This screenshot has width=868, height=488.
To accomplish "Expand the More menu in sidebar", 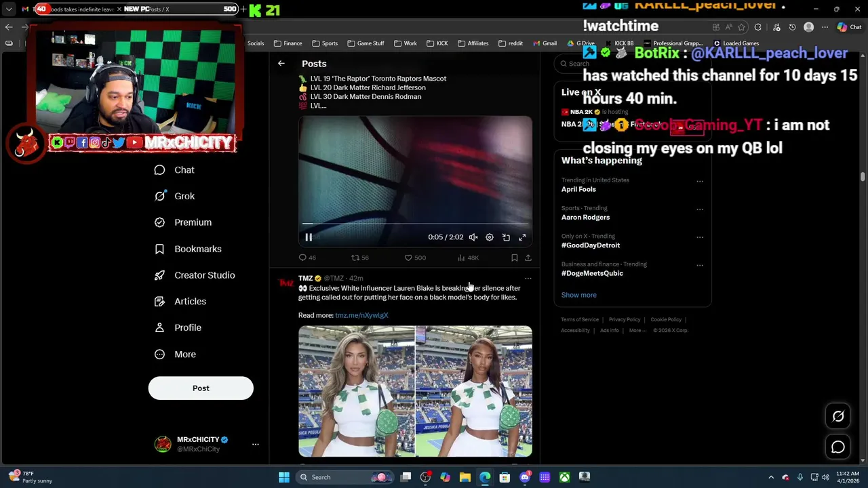I will pyautogui.click(x=175, y=354).
